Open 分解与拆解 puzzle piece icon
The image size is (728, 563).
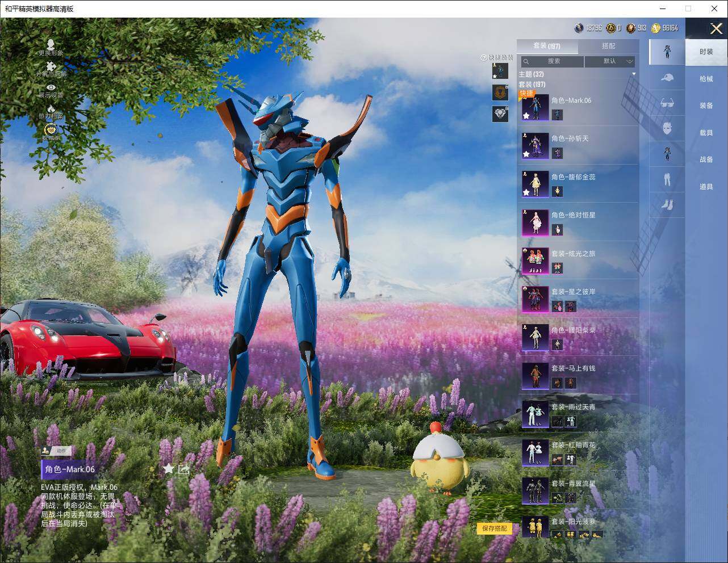click(51, 67)
